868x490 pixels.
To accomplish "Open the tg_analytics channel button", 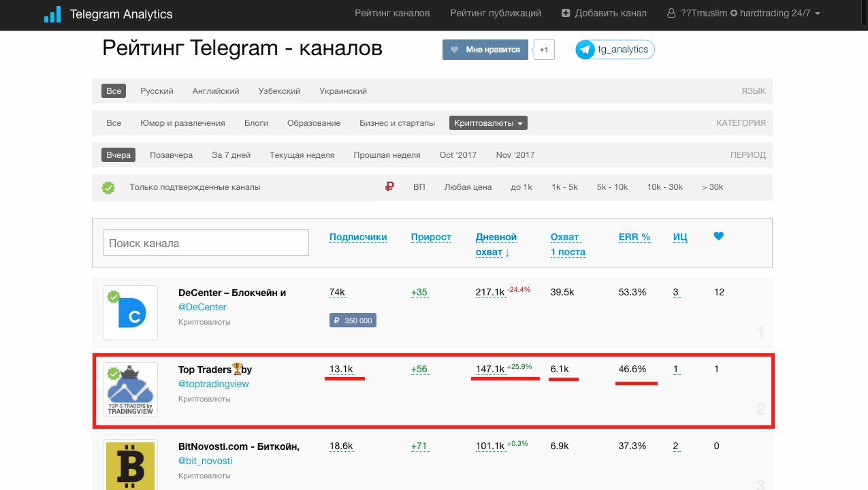I will (x=615, y=50).
